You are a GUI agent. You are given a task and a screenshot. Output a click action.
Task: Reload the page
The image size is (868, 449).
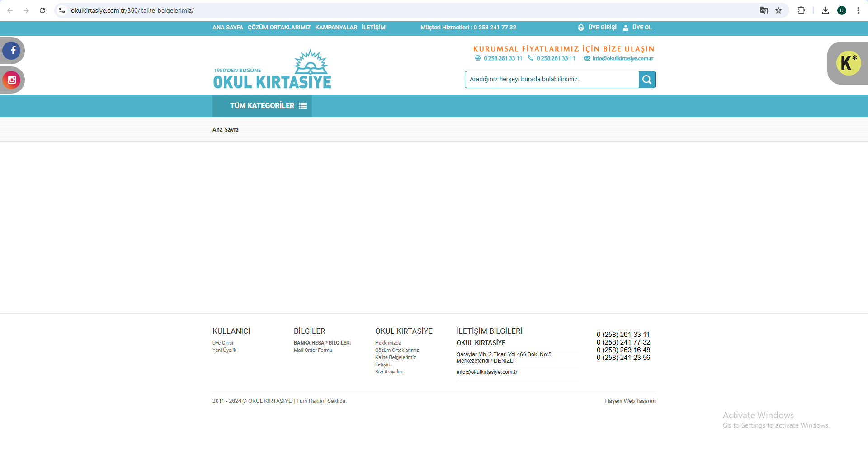(x=42, y=10)
